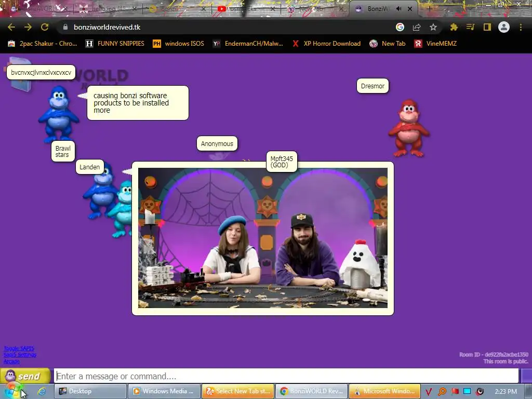Share this page using the share icon

click(x=417, y=27)
